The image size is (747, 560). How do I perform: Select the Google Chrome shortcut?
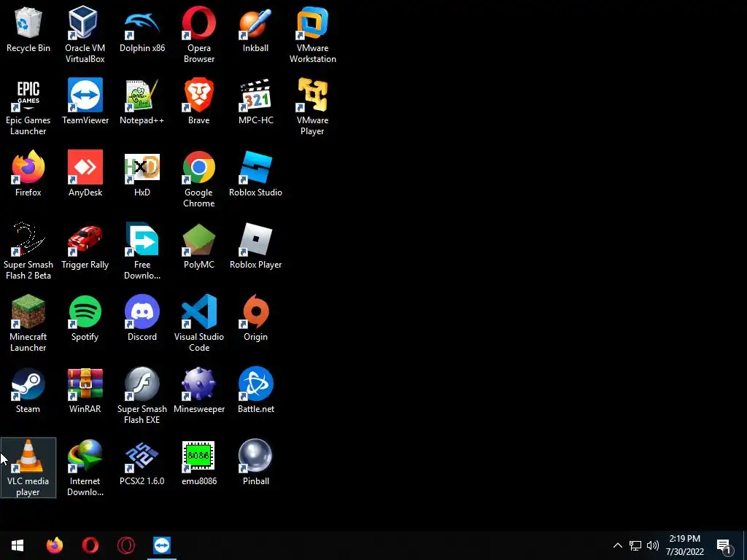(x=198, y=179)
